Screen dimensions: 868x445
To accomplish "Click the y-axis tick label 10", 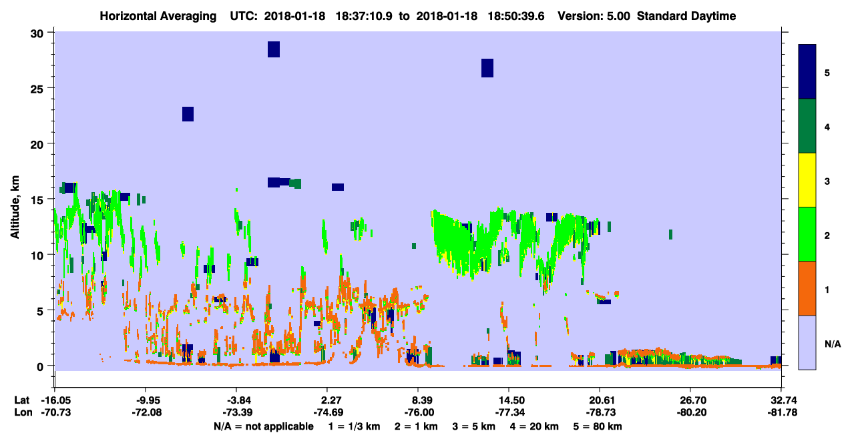I will [x=39, y=255].
